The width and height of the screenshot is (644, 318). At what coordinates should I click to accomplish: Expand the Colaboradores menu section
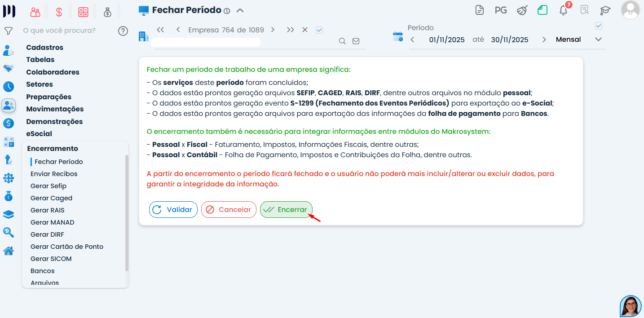pyautogui.click(x=53, y=72)
